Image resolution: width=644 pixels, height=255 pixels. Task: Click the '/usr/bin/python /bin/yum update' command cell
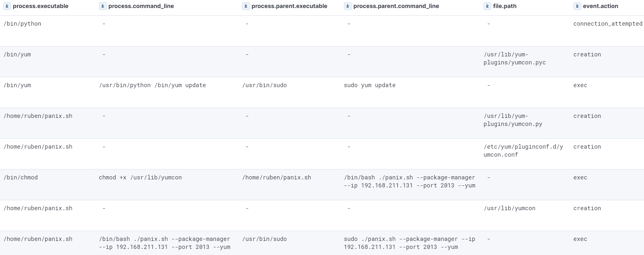152,85
